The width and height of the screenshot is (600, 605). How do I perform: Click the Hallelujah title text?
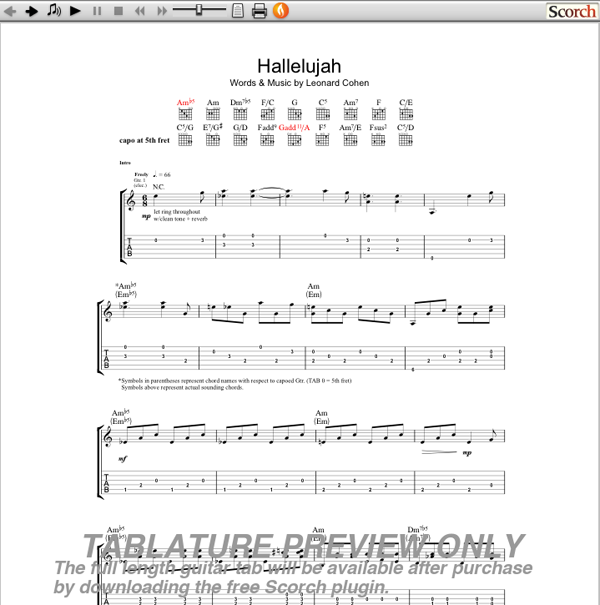tap(299, 66)
